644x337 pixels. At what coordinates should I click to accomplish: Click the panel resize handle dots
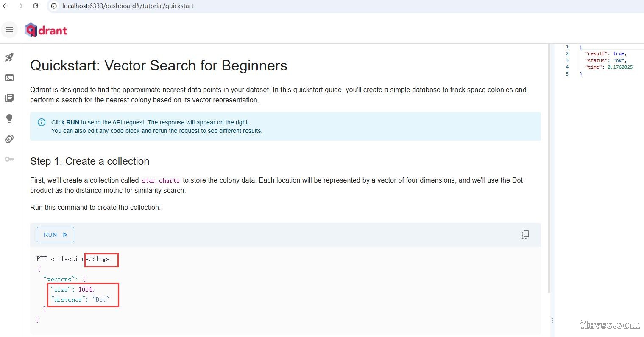[x=552, y=320]
